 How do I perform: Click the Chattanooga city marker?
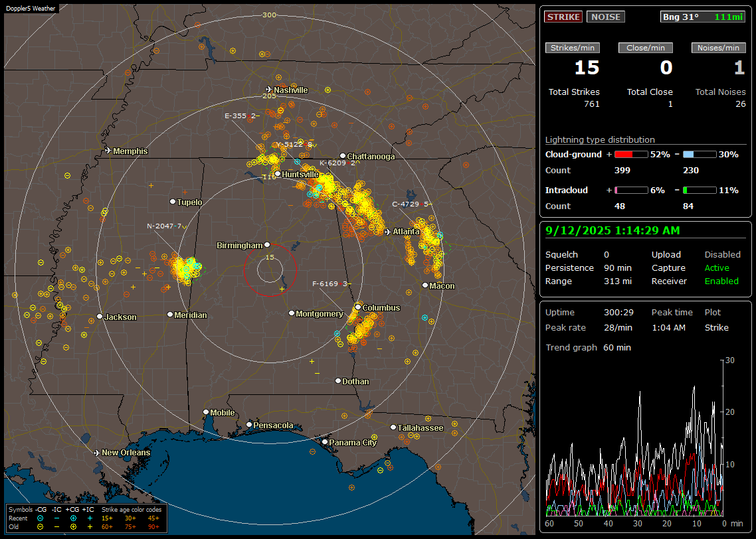tap(342, 156)
